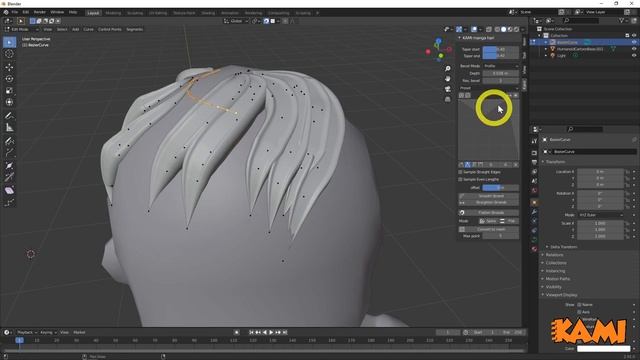Toggle Show Axis checkbox
The height and width of the screenshot is (360, 640).
click(579, 312)
